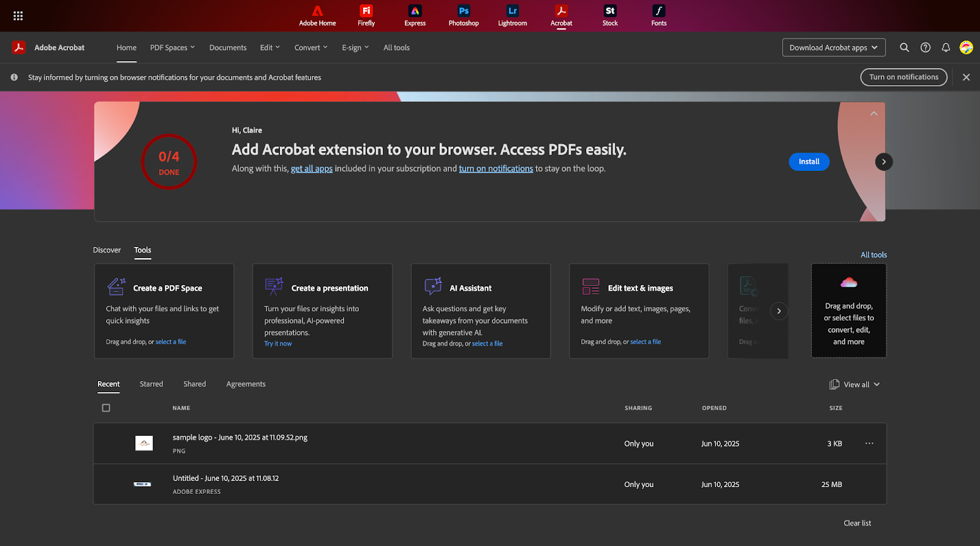Screen dimensions: 980x546
Task: Click the AI Assistant card icon
Action: click(x=433, y=286)
